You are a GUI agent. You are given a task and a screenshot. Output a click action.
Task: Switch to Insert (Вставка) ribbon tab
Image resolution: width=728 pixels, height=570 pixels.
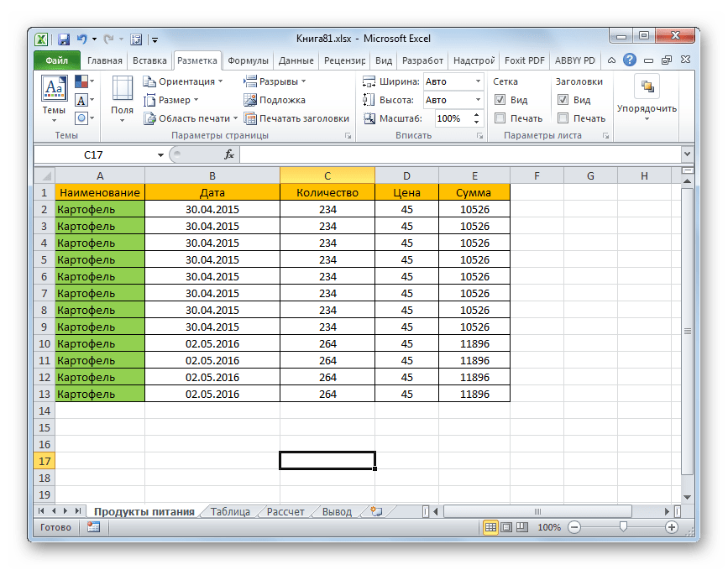pyautogui.click(x=149, y=60)
